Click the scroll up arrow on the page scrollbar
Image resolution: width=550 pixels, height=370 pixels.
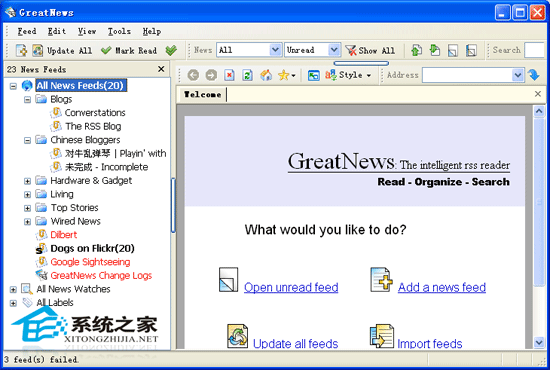[539, 112]
